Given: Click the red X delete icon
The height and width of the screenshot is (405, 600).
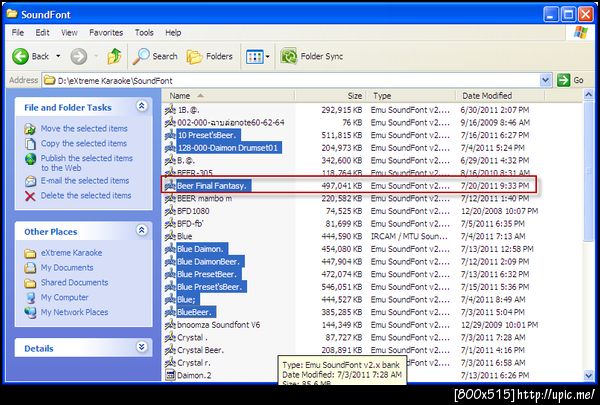Looking at the screenshot, I should pos(30,196).
